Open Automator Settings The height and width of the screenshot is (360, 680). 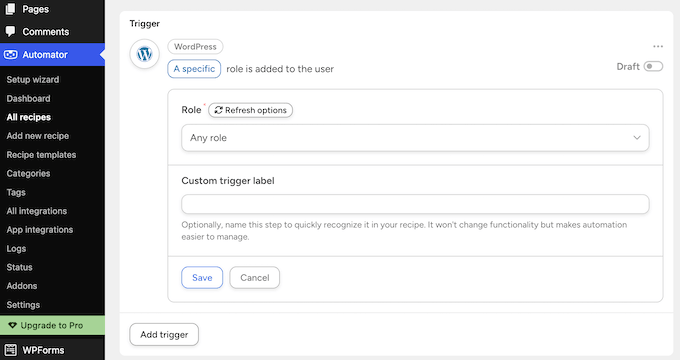point(23,305)
